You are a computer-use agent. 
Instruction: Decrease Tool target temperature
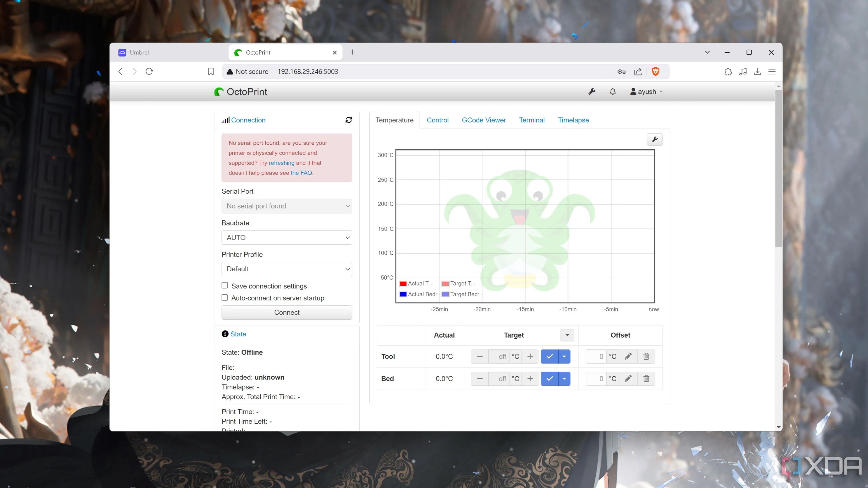click(480, 356)
